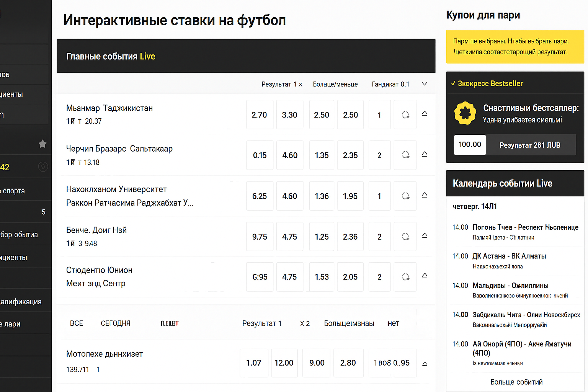Collapse the Бенче. Доиг Нэй match row
The height and width of the screenshot is (392, 588).
[x=425, y=236]
